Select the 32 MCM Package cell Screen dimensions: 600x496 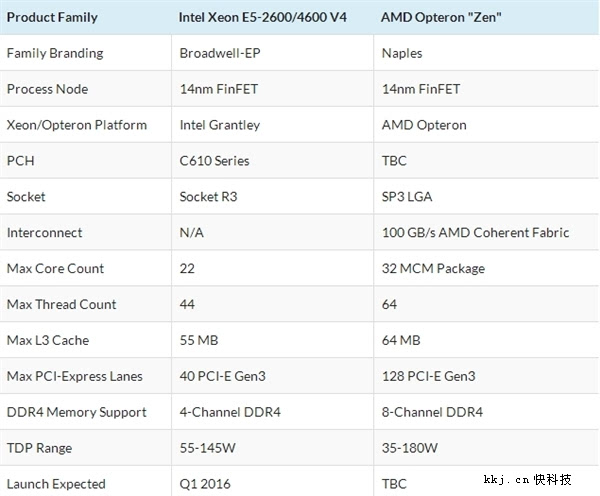433,269
